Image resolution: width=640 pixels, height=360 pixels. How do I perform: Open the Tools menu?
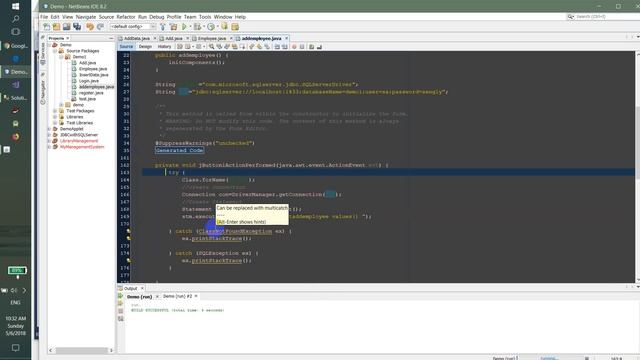click(x=205, y=17)
